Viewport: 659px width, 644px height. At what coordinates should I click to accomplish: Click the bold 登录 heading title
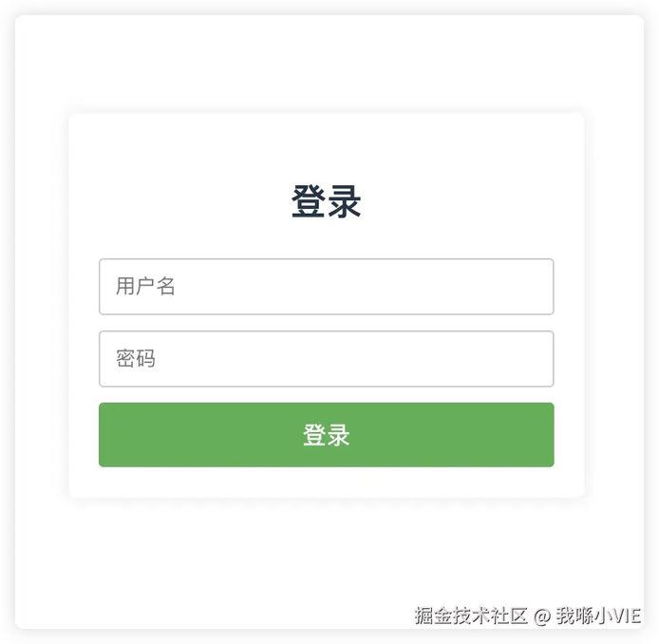point(326,201)
